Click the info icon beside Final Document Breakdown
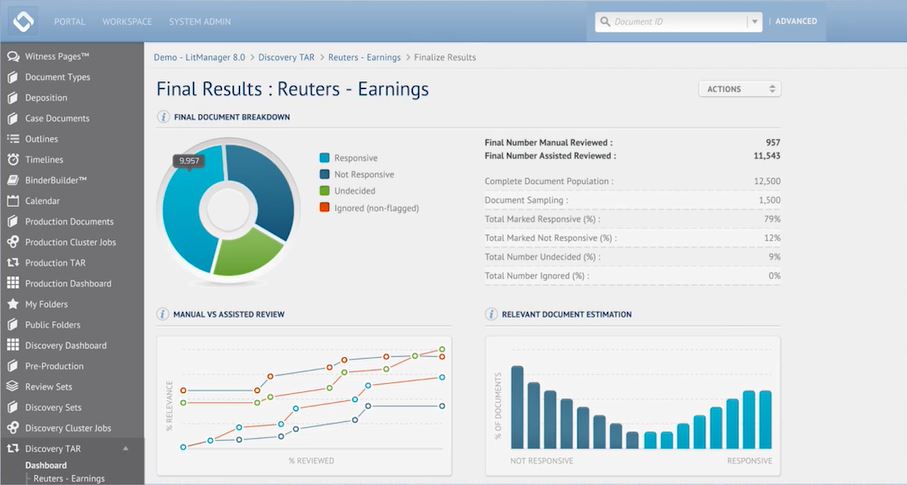This screenshot has width=907, height=485. point(163,117)
